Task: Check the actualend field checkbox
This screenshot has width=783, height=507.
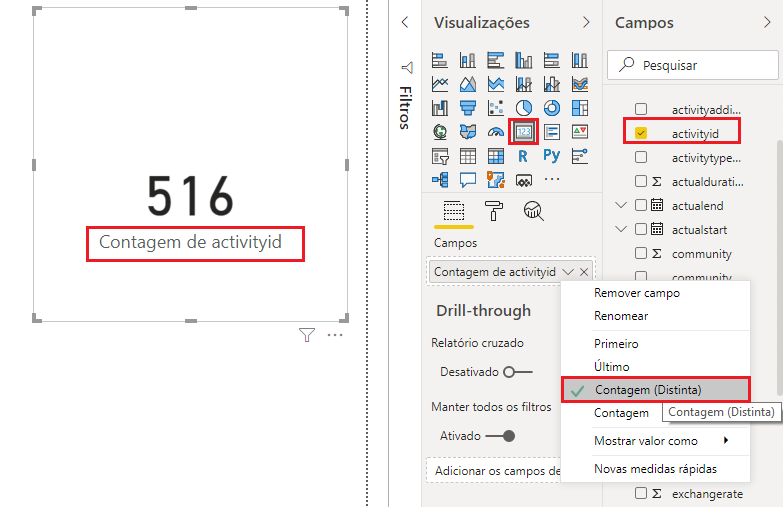Action: [641, 205]
